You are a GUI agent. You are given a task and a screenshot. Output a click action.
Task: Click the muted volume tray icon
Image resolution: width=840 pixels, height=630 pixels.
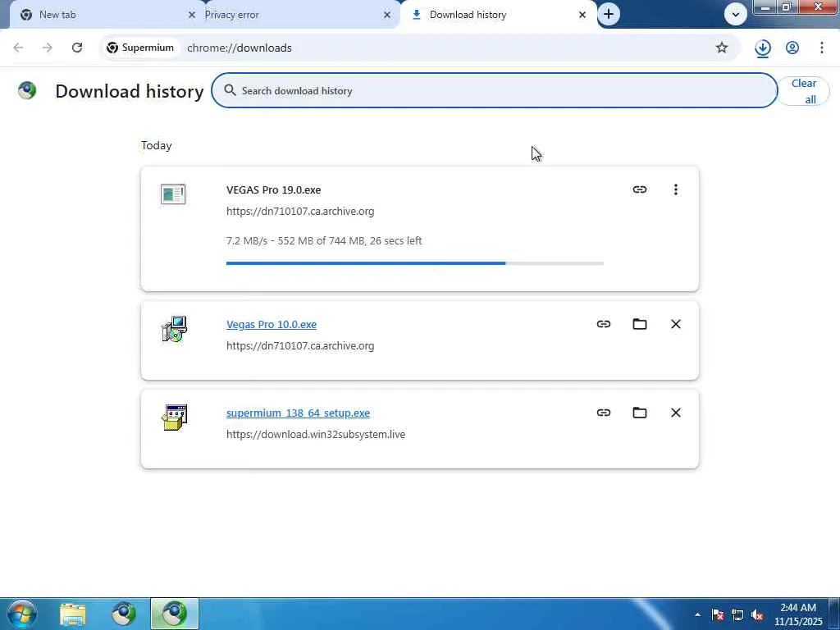coord(757,614)
